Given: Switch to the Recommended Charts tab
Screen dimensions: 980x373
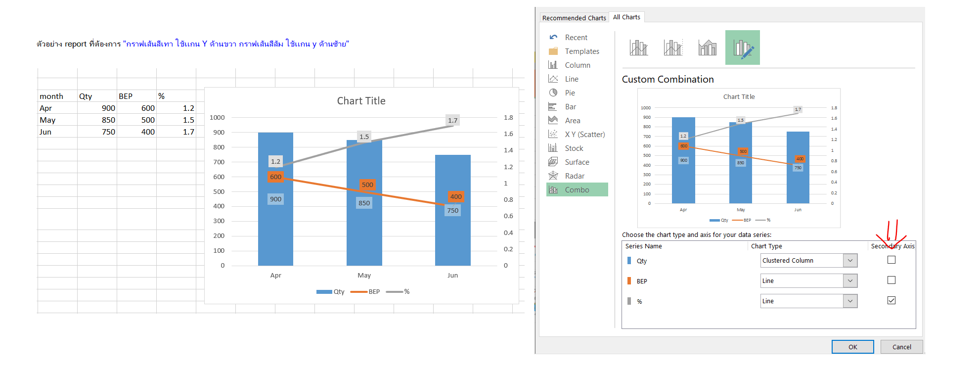Looking at the screenshot, I should click(574, 18).
